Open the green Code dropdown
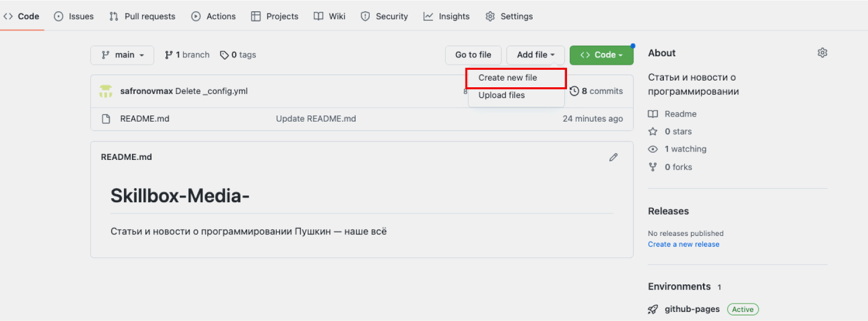The height and width of the screenshot is (321, 868). click(x=601, y=55)
